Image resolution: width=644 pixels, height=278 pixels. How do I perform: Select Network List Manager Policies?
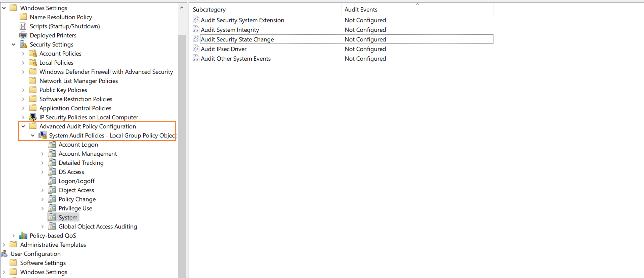pyautogui.click(x=79, y=81)
